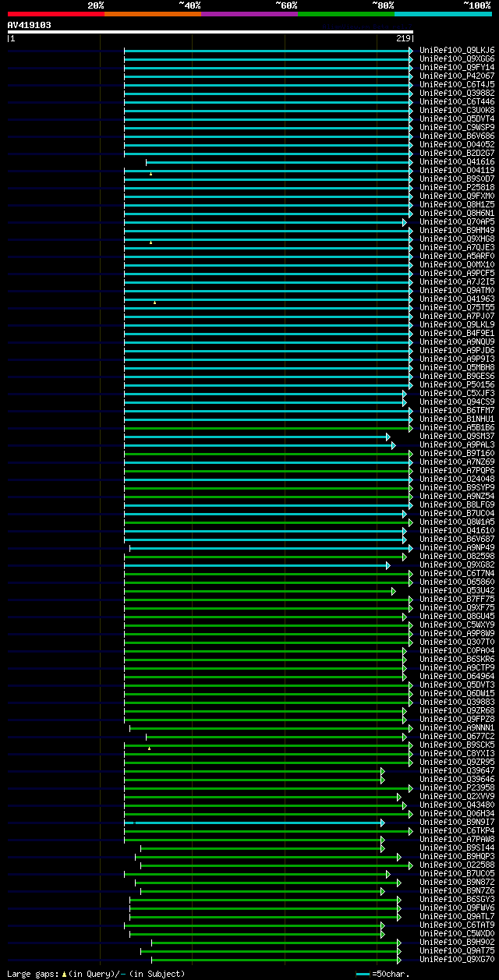Image resolution: width=499 pixels, height=980 pixels.
Task: Click the UniRef100_Q5DVT4 label
Action: (x=457, y=119)
